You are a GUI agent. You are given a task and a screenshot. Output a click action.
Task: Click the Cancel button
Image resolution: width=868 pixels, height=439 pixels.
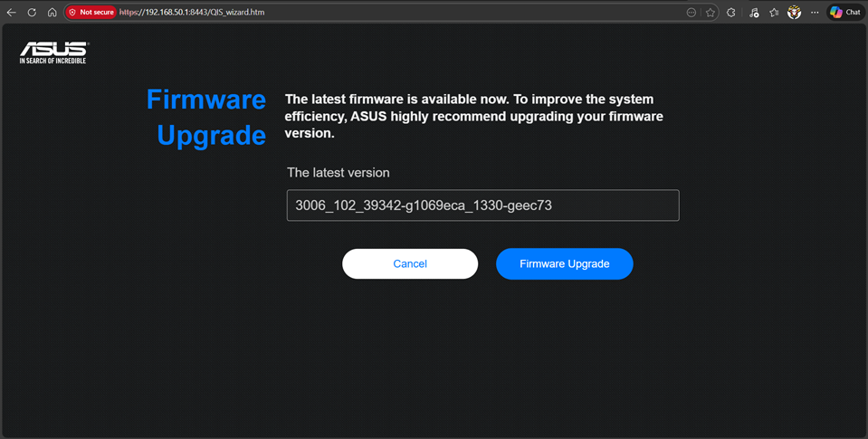point(410,264)
